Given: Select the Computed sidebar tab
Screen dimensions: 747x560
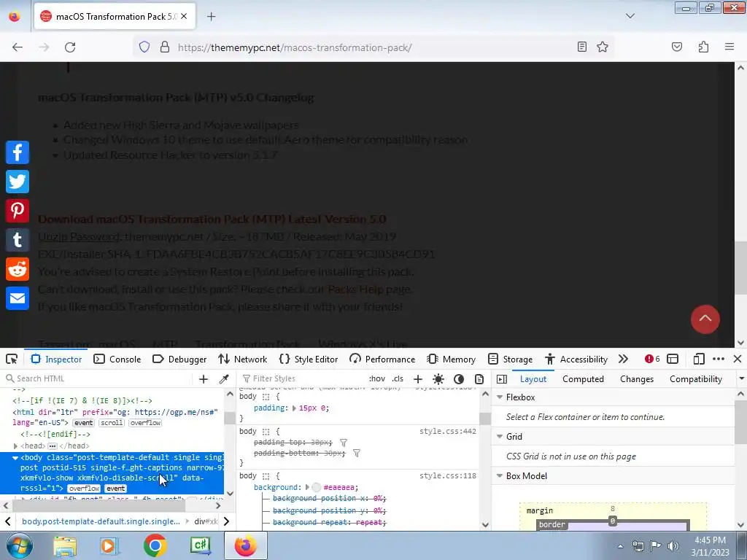Looking at the screenshot, I should (x=583, y=379).
